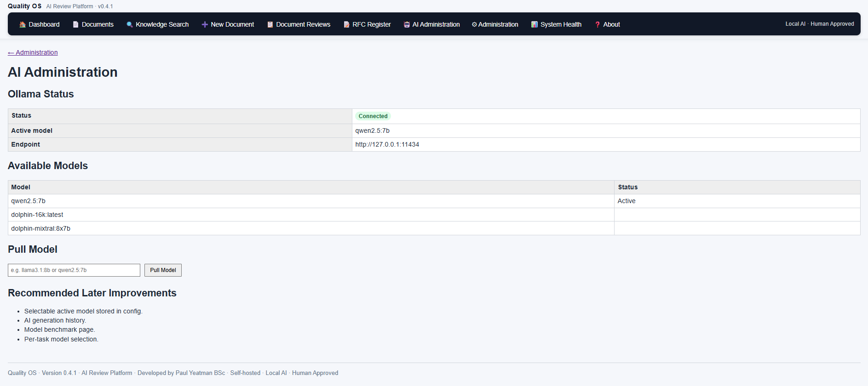The image size is (868, 386).
Task: Click the System Health chart icon
Action: (x=535, y=24)
